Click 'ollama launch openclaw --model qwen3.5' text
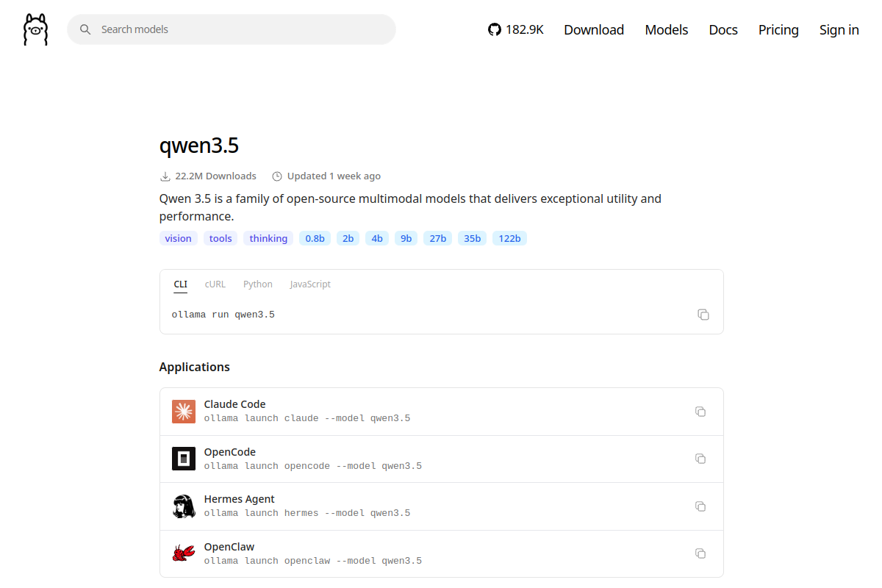The height and width of the screenshot is (588, 882). click(x=313, y=561)
